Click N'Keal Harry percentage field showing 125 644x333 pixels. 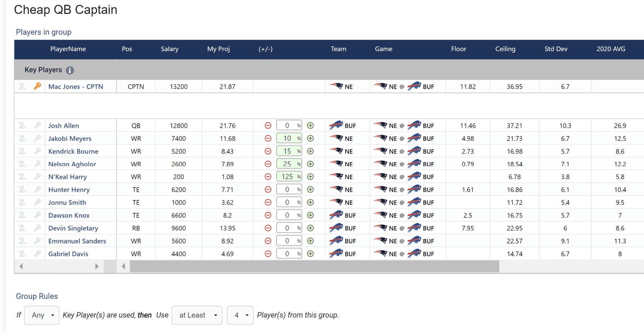coord(289,177)
